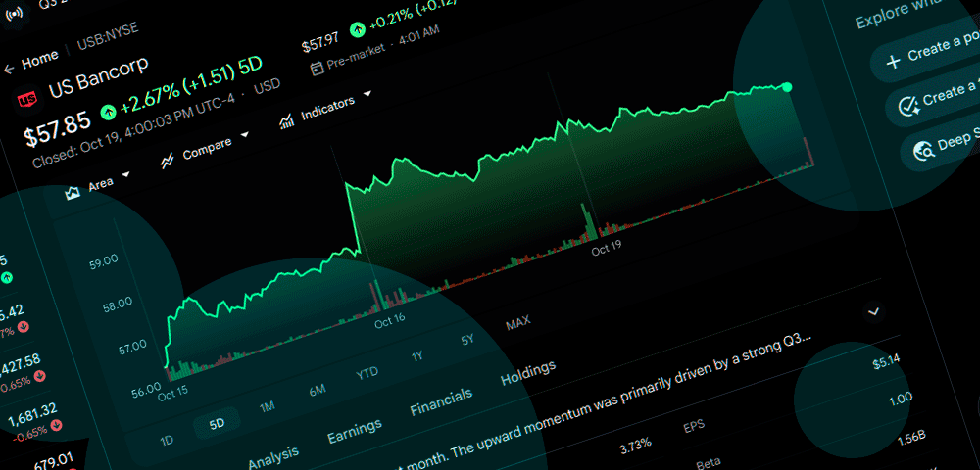
Task: Click the green up arrow beside +0.21%
Action: coord(358,28)
